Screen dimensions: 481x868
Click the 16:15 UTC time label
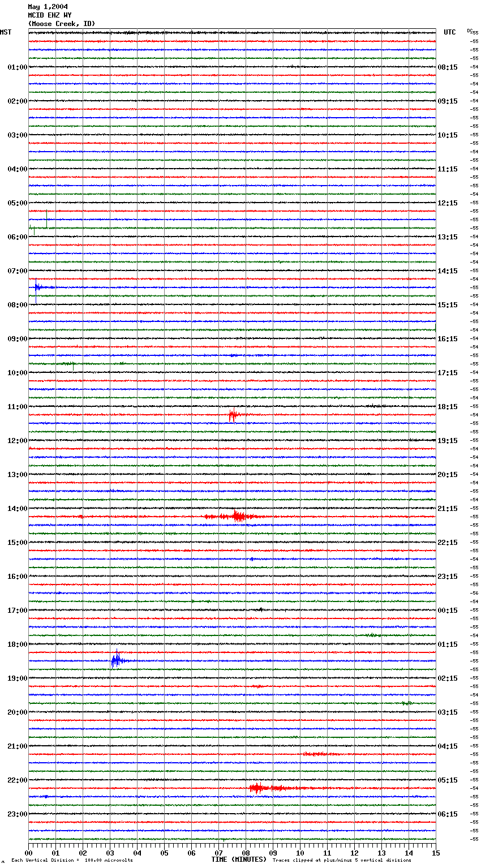448,339
